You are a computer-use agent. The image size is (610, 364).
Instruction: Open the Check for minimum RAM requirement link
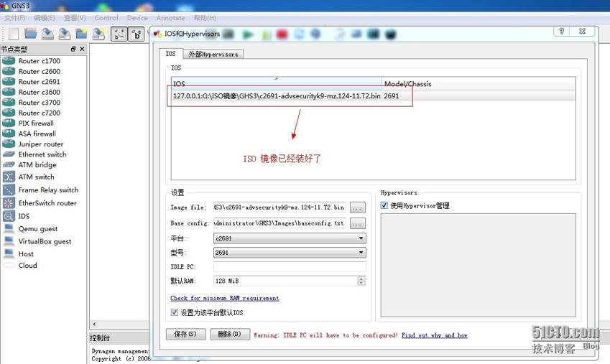click(224, 298)
